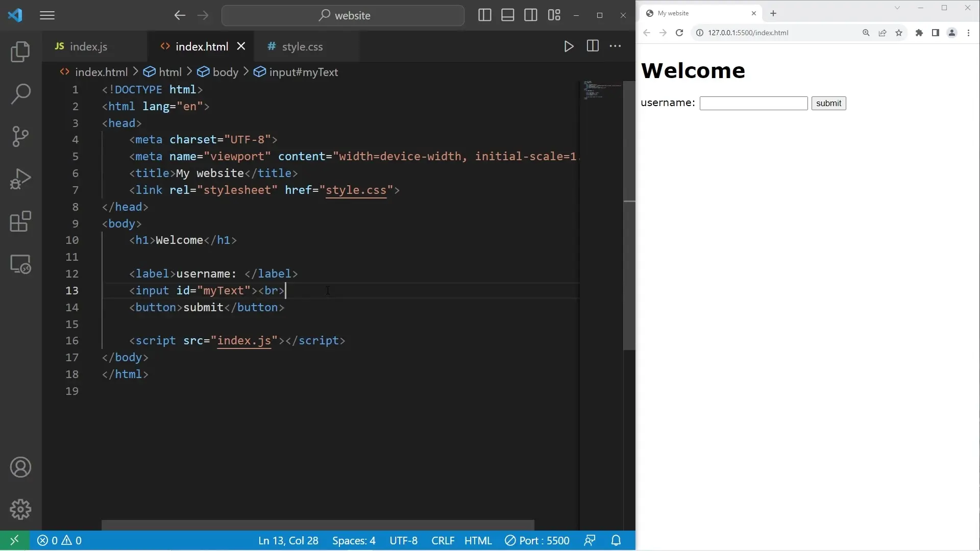This screenshot has height=551, width=980.
Task: Share this page from the address bar
Action: [x=882, y=33]
